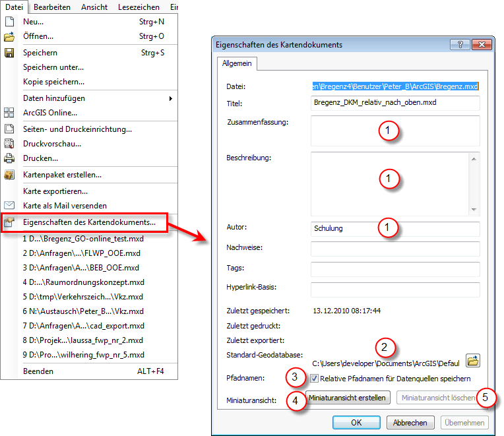Confirm dialog with OK button
Screen dimensions: 504x436
pyautogui.click(x=356, y=422)
